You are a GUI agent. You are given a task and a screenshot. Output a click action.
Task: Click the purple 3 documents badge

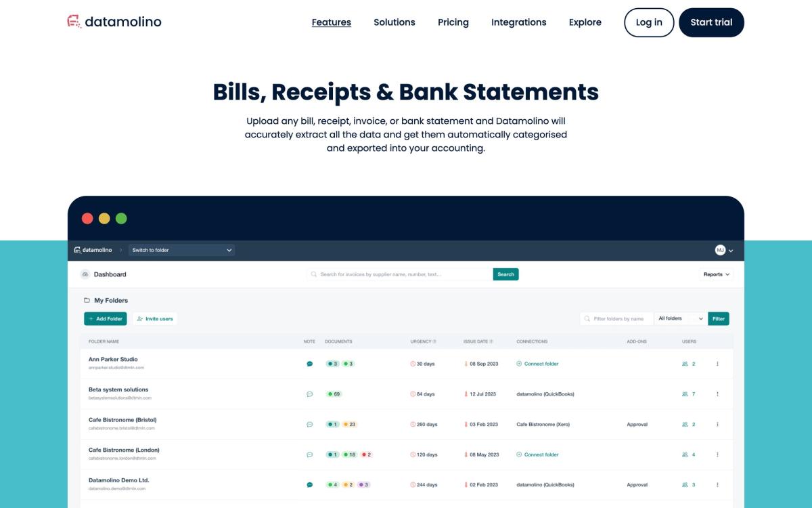[x=364, y=485]
